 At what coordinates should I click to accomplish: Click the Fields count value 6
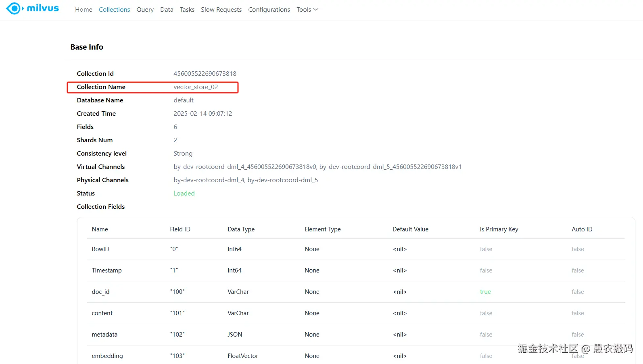coord(175,127)
